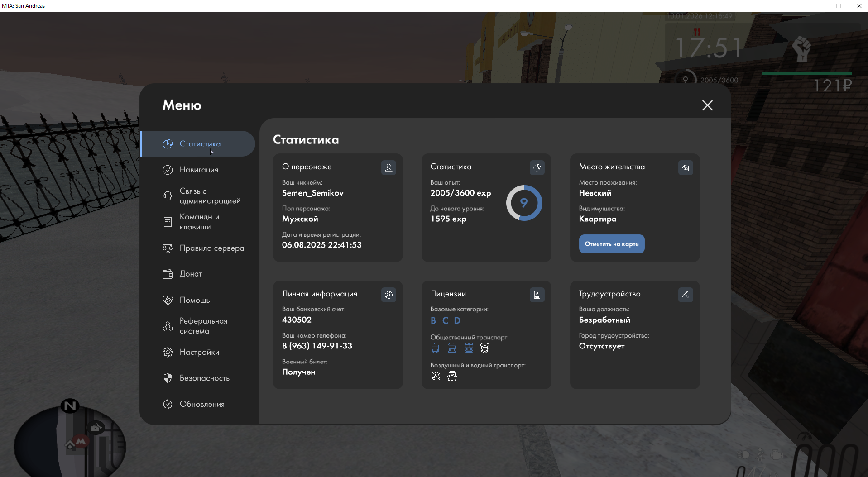This screenshot has height=477, width=868.
Task: Click the pie chart icon in Статистика card
Action: click(x=537, y=167)
